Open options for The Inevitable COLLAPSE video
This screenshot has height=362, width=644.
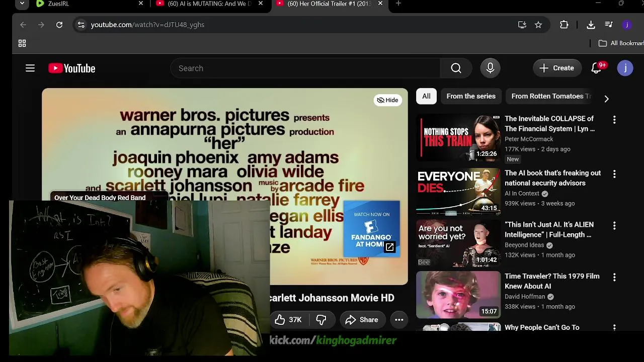614,120
